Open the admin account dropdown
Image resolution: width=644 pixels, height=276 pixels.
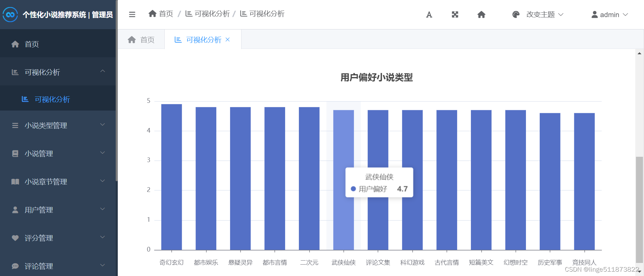pyautogui.click(x=610, y=14)
